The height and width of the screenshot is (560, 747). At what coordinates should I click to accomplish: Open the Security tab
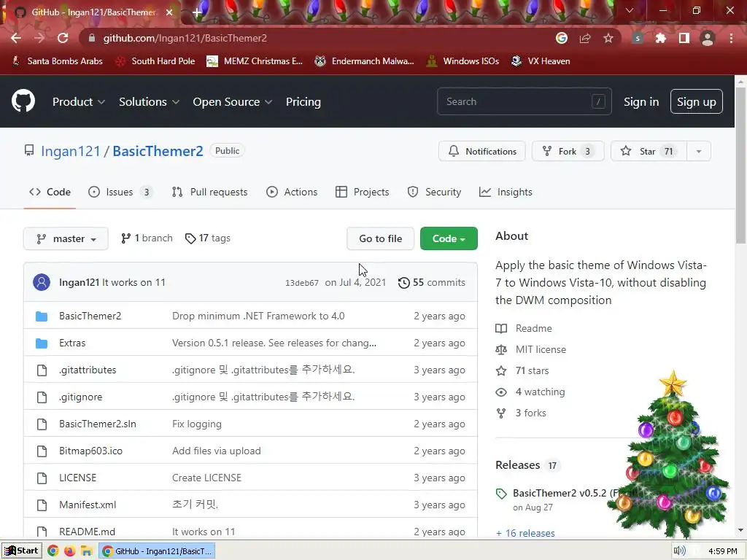(435, 192)
